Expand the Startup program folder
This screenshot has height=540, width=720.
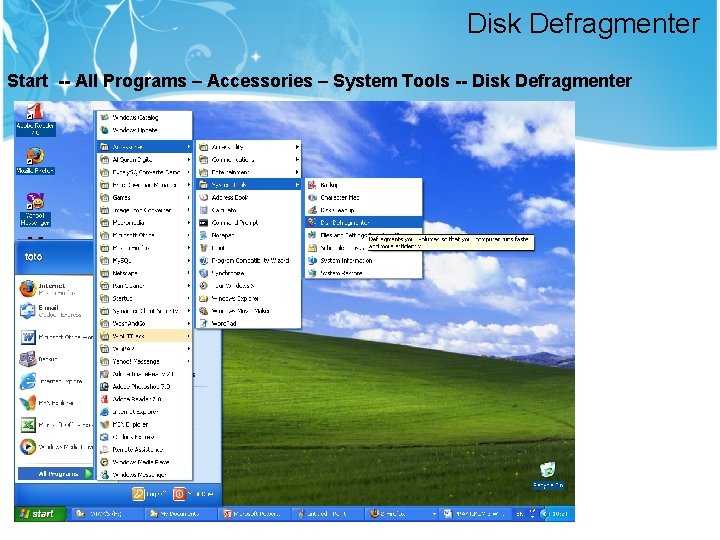145,298
